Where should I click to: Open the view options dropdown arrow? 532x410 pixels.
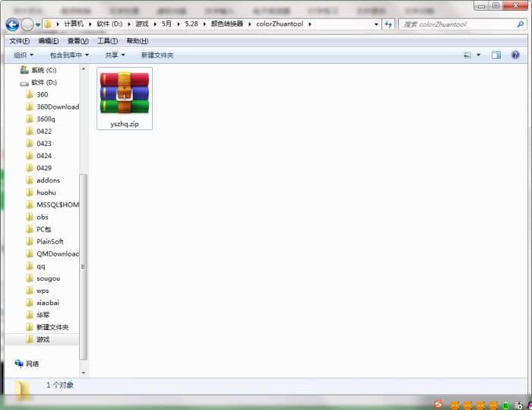[x=478, y=55]
